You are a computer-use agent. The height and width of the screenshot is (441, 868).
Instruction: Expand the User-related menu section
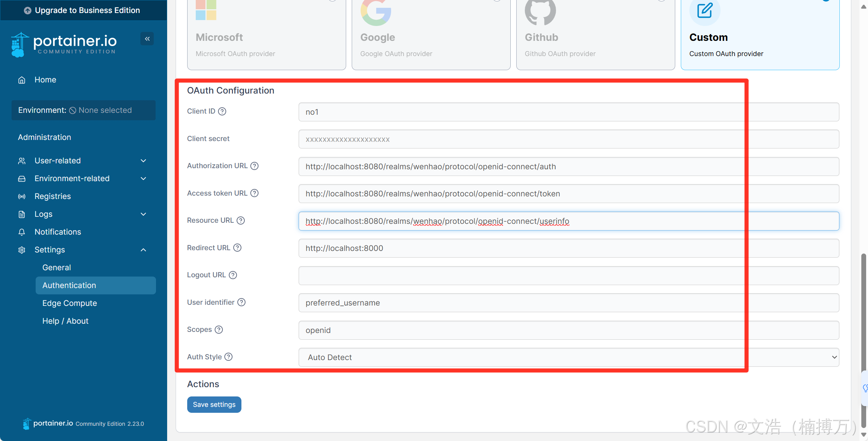click(x=82, y=161)
